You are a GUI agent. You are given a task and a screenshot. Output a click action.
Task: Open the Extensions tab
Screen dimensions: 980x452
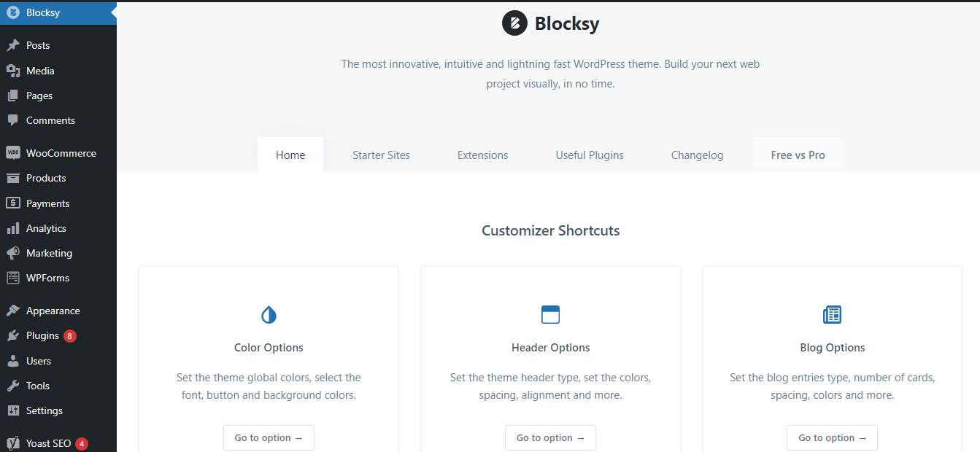tap(482, 155)
